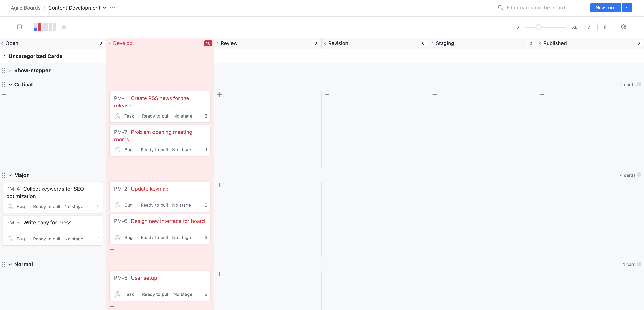644x310 pixels.
Task: Open New card dropdown arrow
Action: (627, 8)
